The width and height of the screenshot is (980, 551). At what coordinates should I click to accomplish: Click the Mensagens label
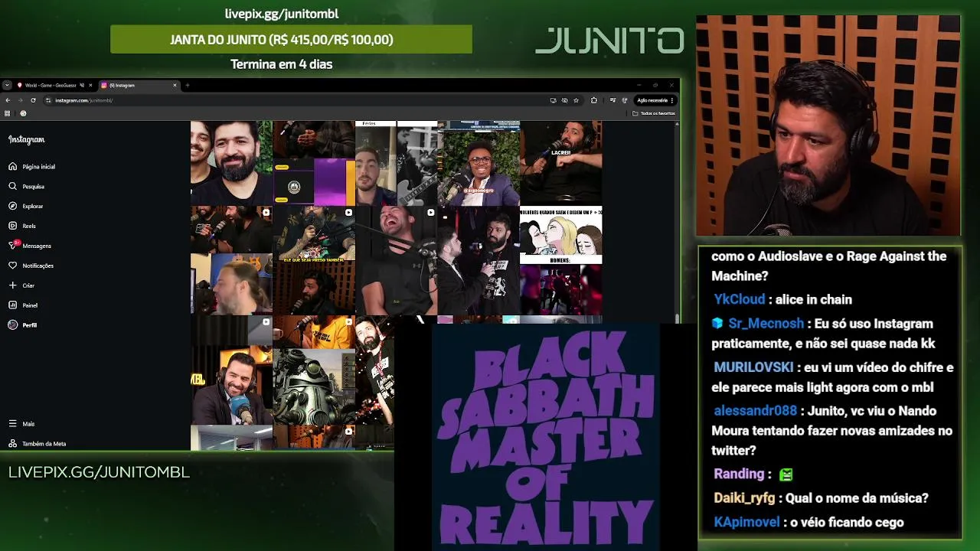tap(37, 246)
